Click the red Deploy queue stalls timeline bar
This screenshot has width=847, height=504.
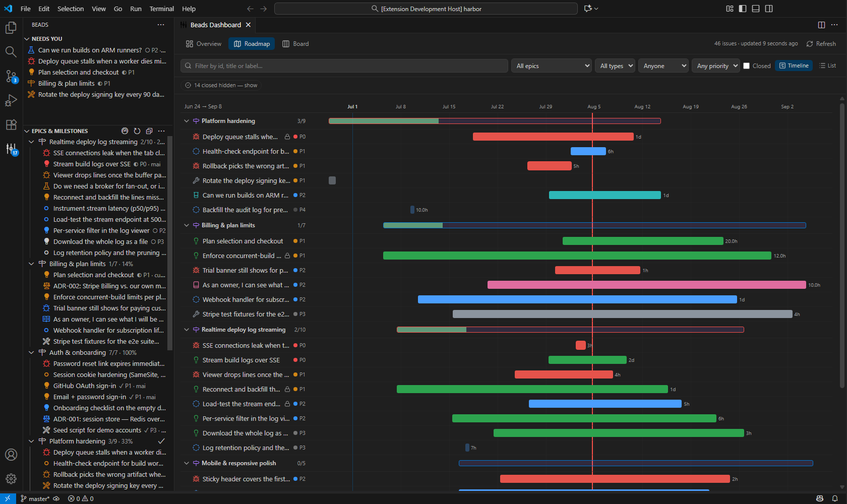(553, 137)
